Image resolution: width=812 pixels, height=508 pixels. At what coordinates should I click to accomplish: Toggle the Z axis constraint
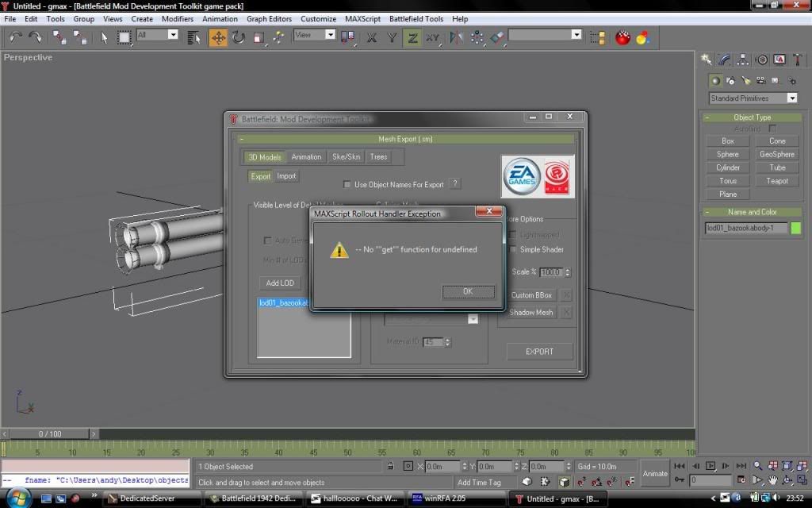[412, 37]
